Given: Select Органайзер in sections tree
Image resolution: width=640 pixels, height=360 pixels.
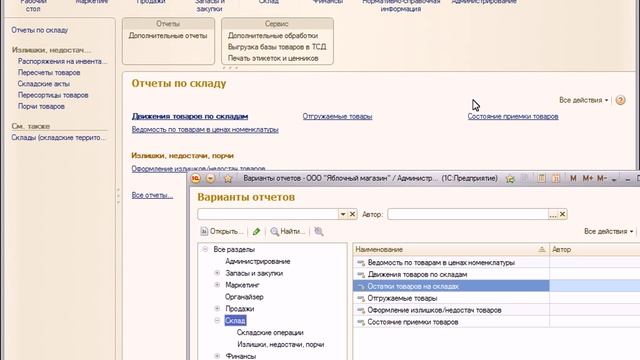Looking at the screenshot, I should (x=244, y=297).
